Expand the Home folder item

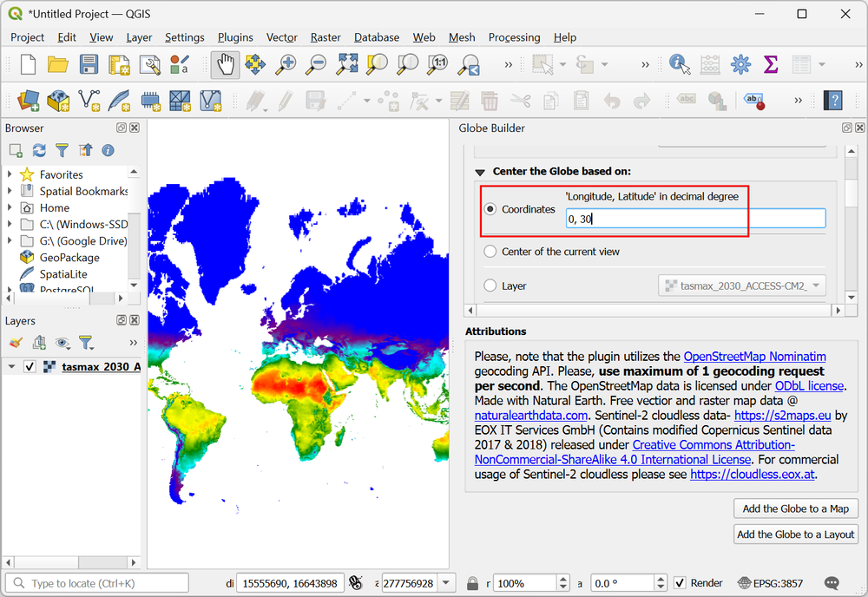point(10,207)
